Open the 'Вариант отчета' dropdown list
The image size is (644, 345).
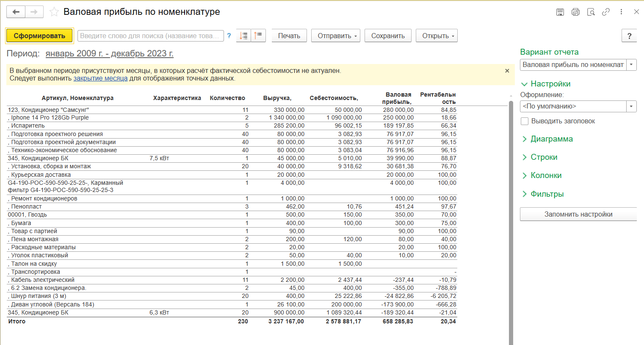pyautogui.click(x=631, y=65)
